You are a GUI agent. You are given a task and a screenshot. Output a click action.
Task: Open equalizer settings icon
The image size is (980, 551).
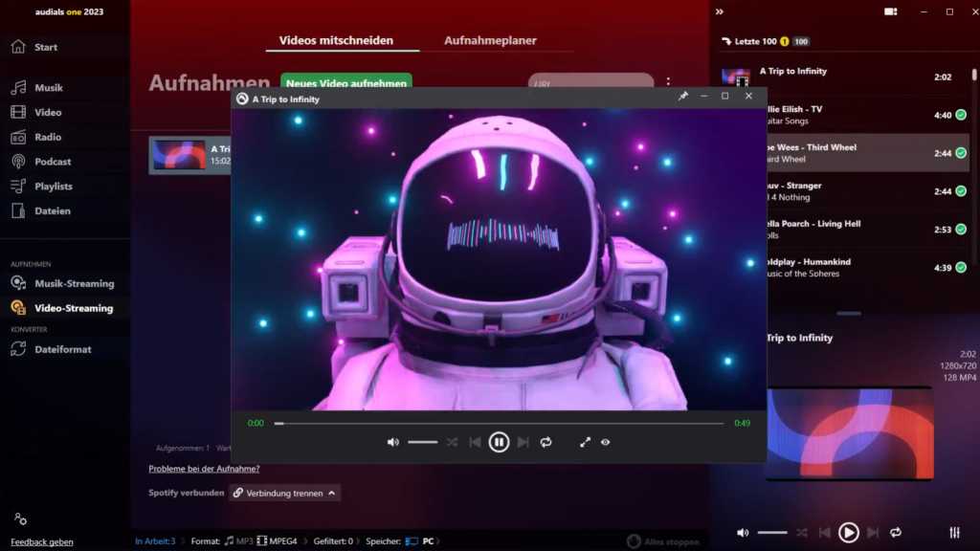pos(954,533)
